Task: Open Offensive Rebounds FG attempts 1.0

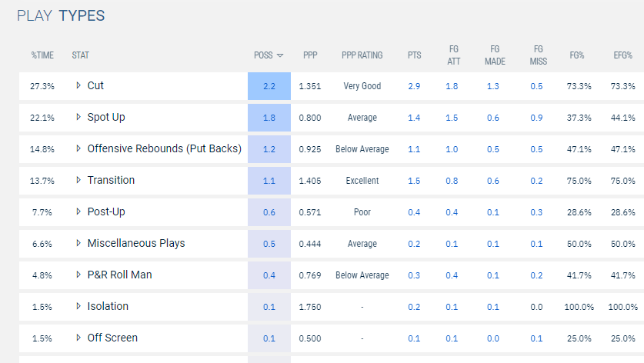Action: click(x=452, y=149)
